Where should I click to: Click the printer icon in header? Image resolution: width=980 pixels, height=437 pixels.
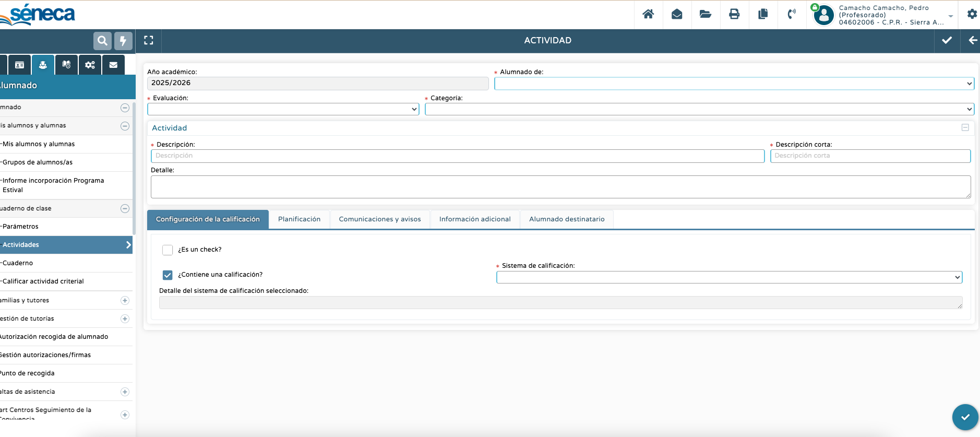(x=734, y=14)
